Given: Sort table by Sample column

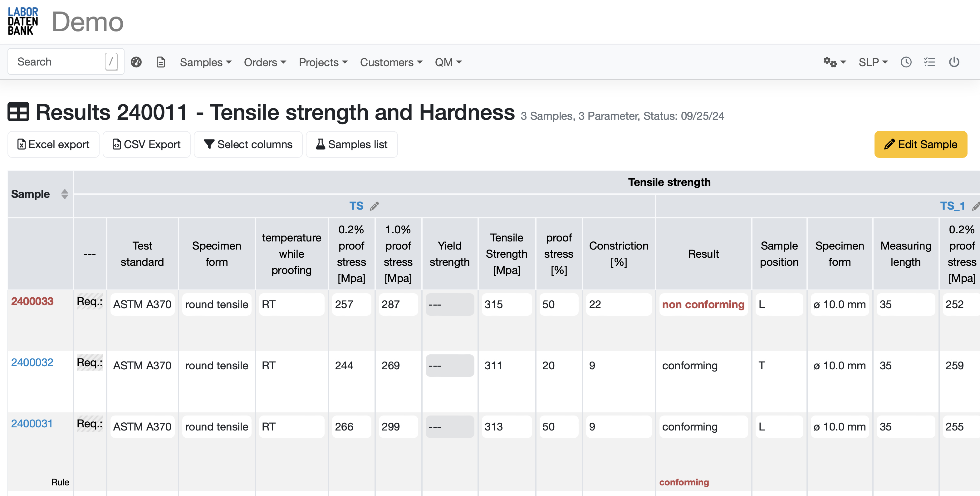Looking at the screenshot, I should coord(64,194).
